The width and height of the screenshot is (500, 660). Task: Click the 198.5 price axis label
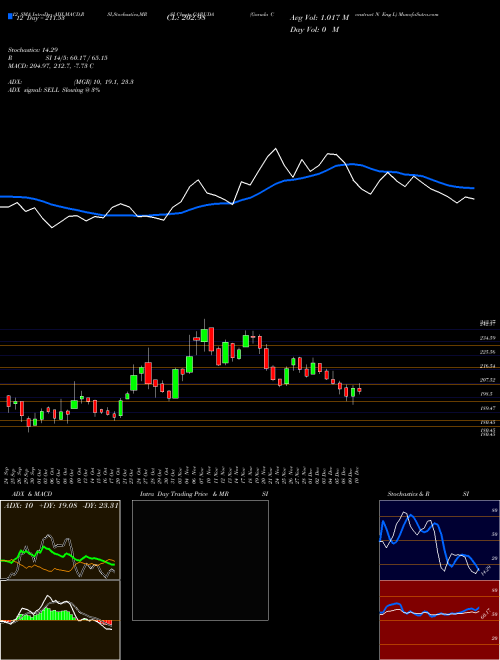click(486, 394)
